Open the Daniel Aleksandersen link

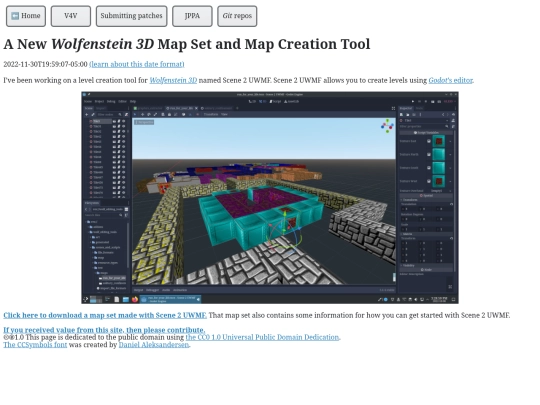pos(154,345)
